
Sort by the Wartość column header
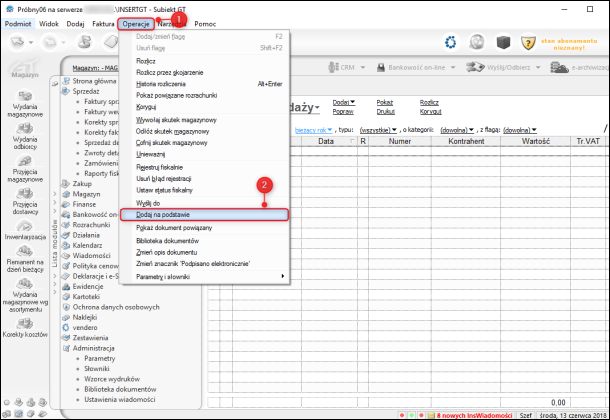tap(536, 142)
